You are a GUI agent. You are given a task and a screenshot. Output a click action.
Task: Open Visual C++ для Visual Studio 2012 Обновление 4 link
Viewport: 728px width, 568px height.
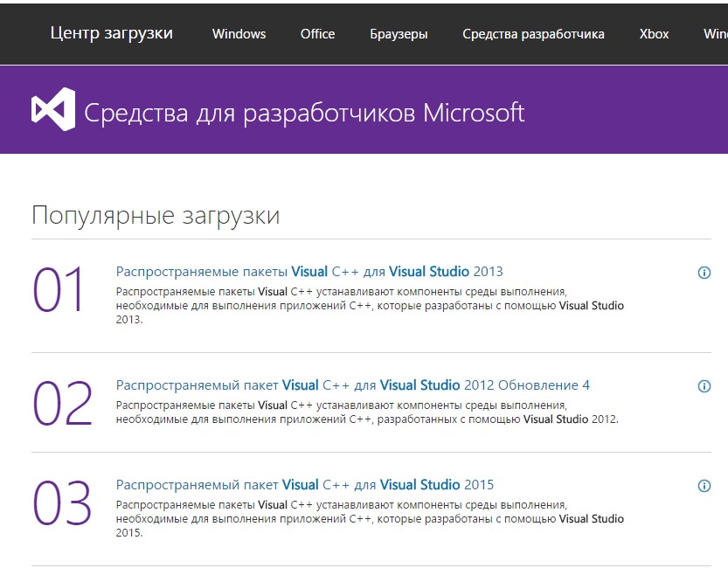tap(353, 385)
